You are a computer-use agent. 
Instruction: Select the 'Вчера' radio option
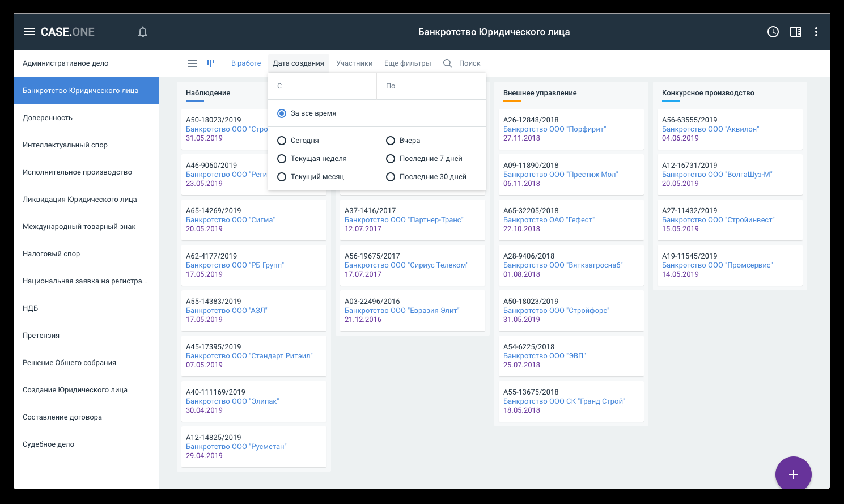pos(391,141)
